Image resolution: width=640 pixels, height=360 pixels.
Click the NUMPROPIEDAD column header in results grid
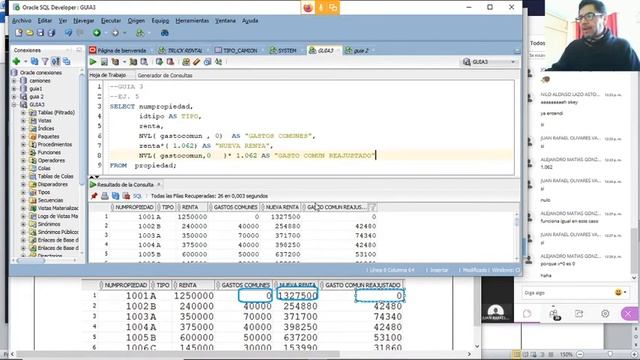134,207
